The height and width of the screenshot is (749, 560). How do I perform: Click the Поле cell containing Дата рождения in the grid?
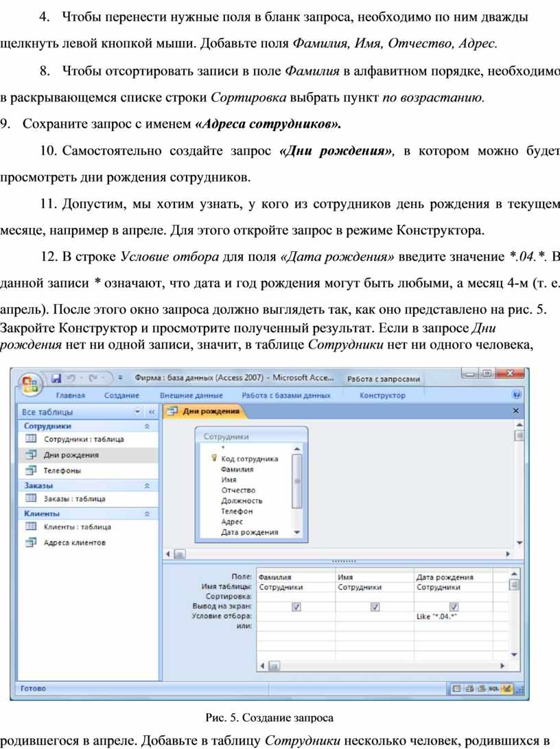[454, 577]
